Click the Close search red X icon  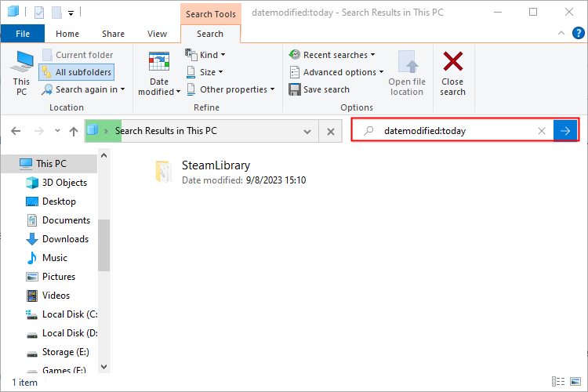click(452, 63)
